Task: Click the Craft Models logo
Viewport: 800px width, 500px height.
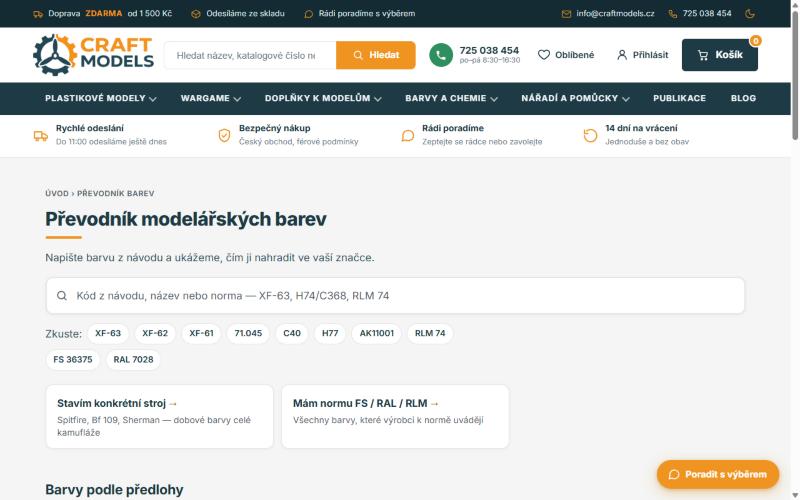Action: 93,55
